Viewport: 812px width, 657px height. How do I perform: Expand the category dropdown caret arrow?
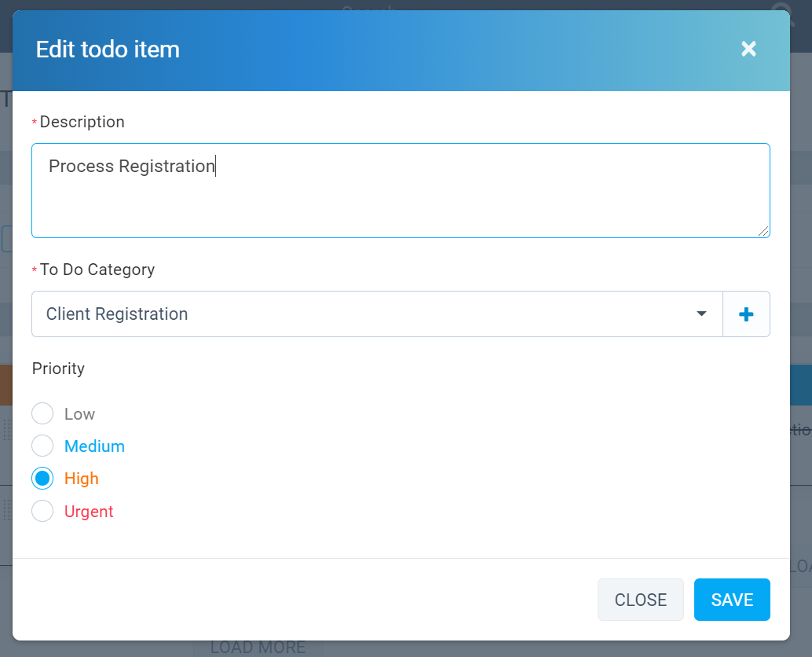[701, 314]
